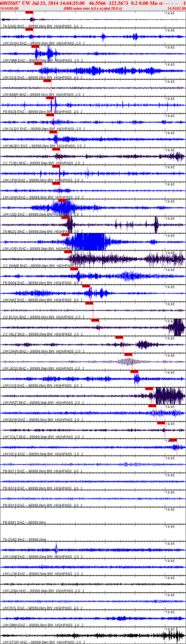Click the RMS noise scaling note
Viewport: 186px width, 644px height.
93,8
